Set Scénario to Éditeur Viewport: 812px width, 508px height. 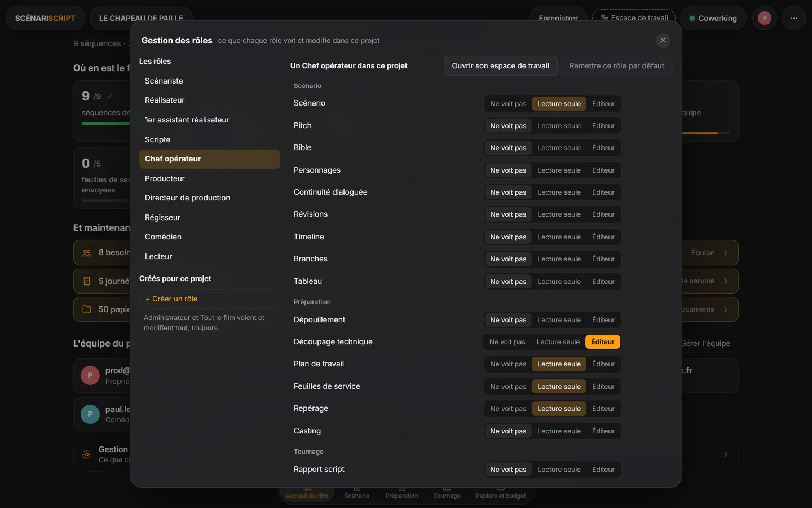tap(603, 104)
